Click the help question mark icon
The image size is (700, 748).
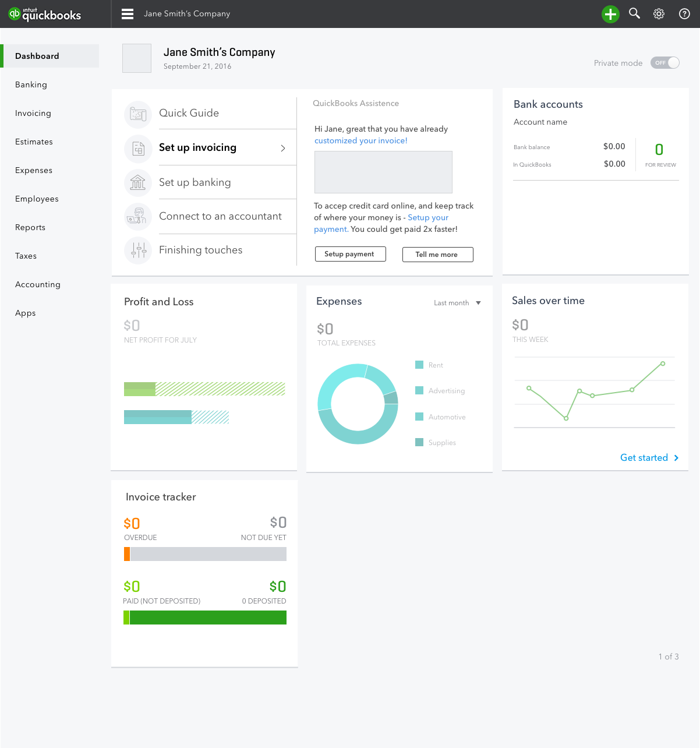[x=685, y=14]
